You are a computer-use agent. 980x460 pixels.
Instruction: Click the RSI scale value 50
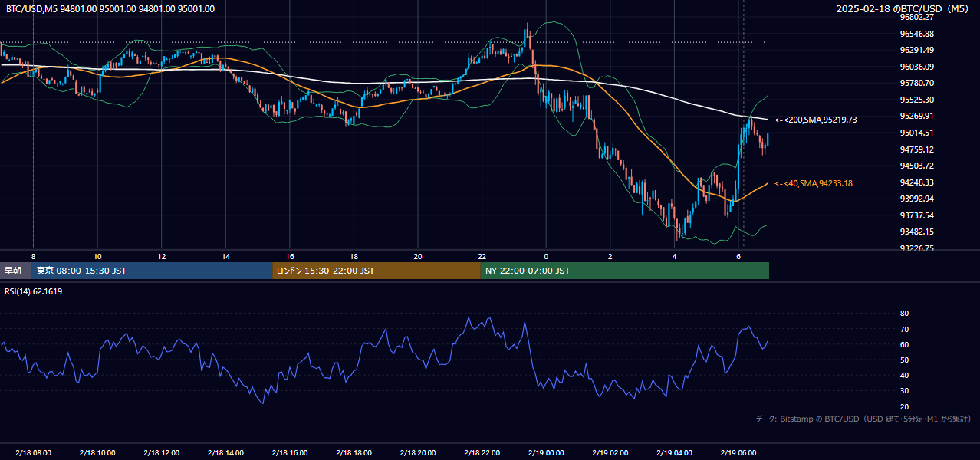[904, 360]
